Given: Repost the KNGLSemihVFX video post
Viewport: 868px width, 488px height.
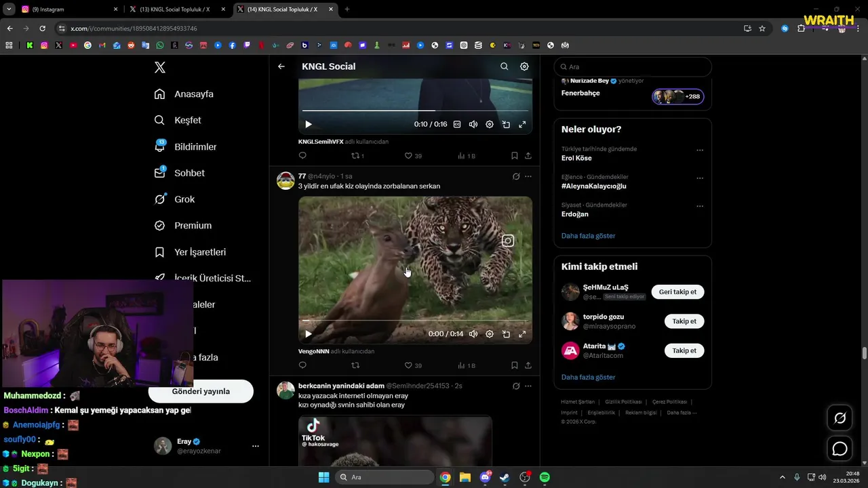Looking at the screenshot, I should pyautogui.click(x=357, y=155).
